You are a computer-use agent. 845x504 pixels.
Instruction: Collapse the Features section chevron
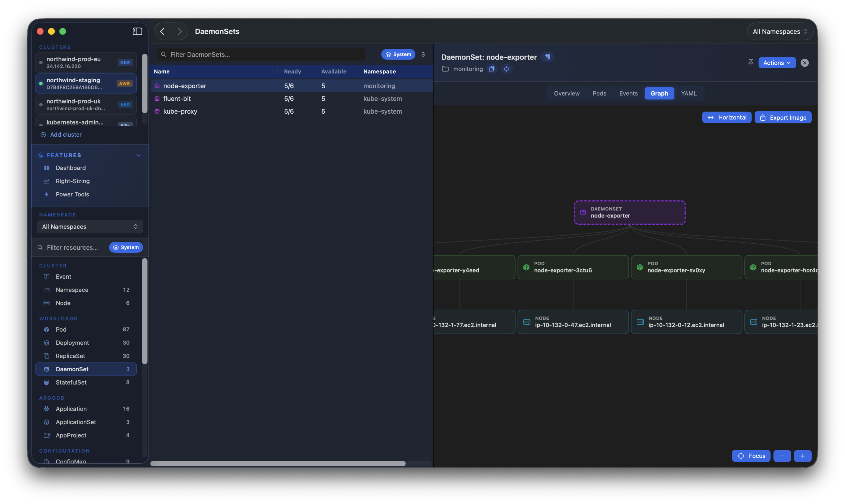coord(139,155)
